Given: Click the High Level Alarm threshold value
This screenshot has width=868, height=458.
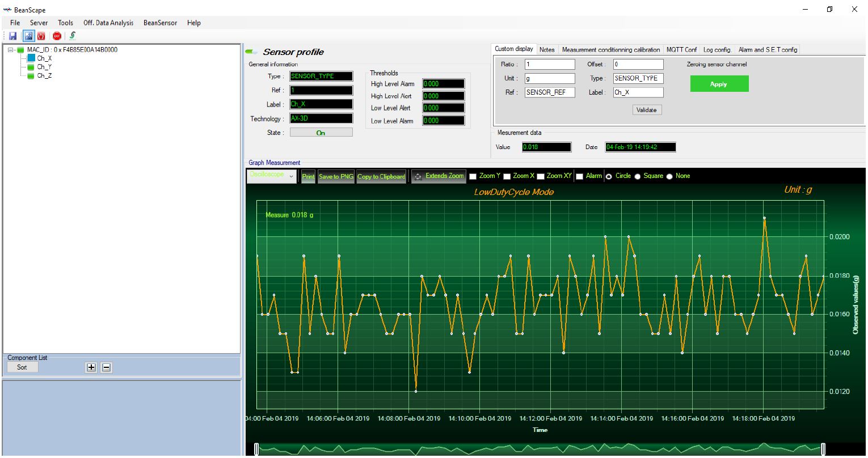Looking at the screenshot, I should (444, 83).
